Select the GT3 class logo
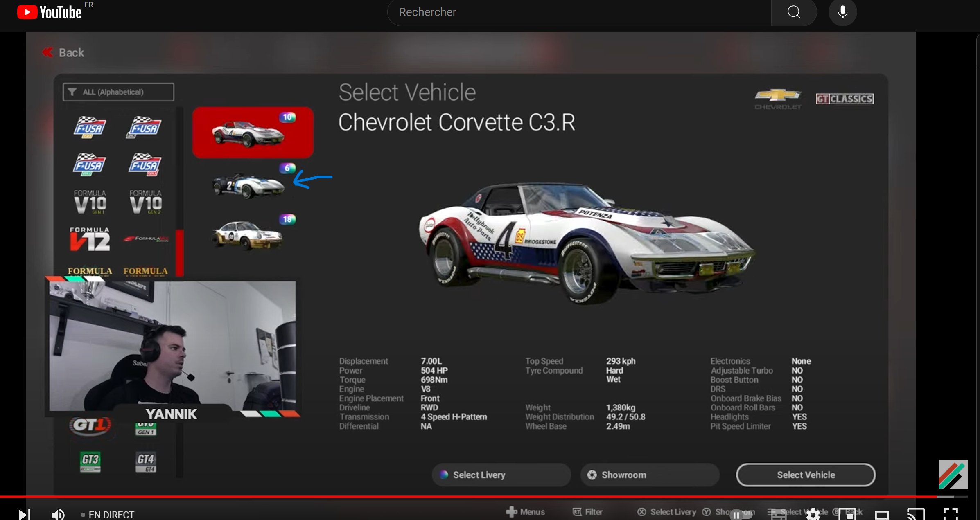This screenshot has height=520, width=980. pos(90,462)
